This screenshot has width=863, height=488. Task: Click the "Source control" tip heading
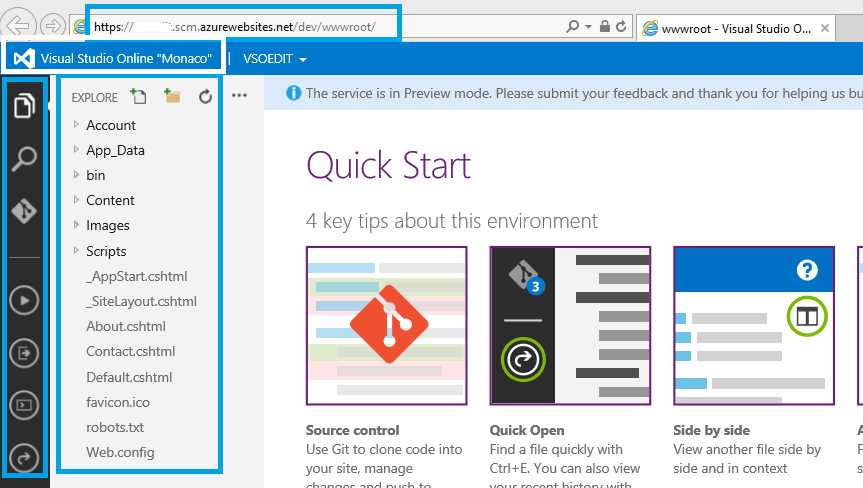[x=353, y=430]
